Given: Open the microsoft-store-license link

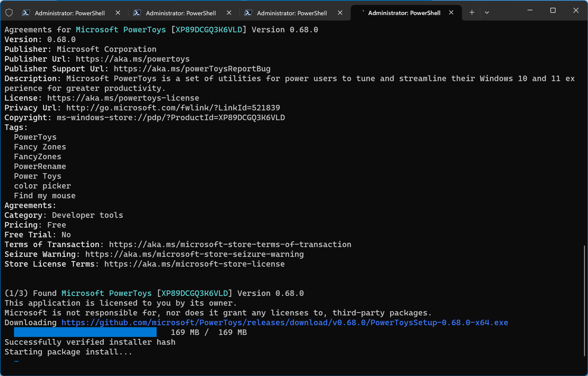Looking at the screenshot, I should click(194, 264).
